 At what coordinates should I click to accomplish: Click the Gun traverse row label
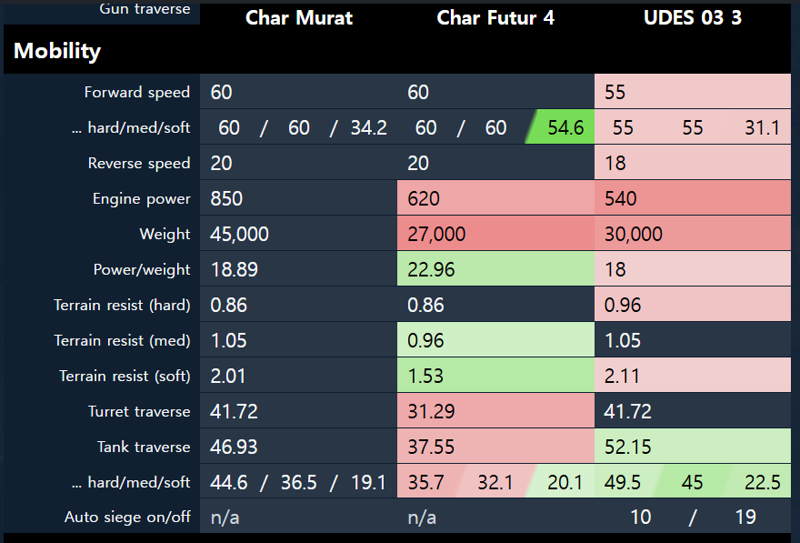(145, 9)
